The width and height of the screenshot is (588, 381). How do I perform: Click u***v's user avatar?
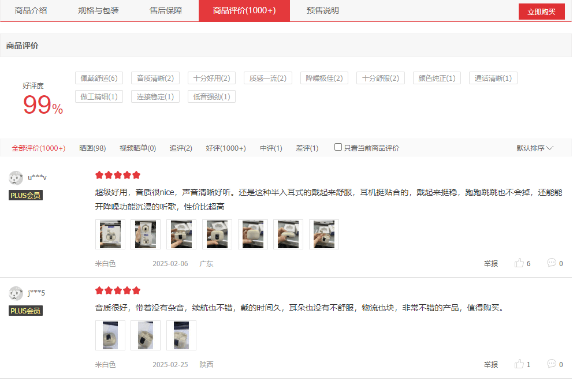[x=16, y=178]
